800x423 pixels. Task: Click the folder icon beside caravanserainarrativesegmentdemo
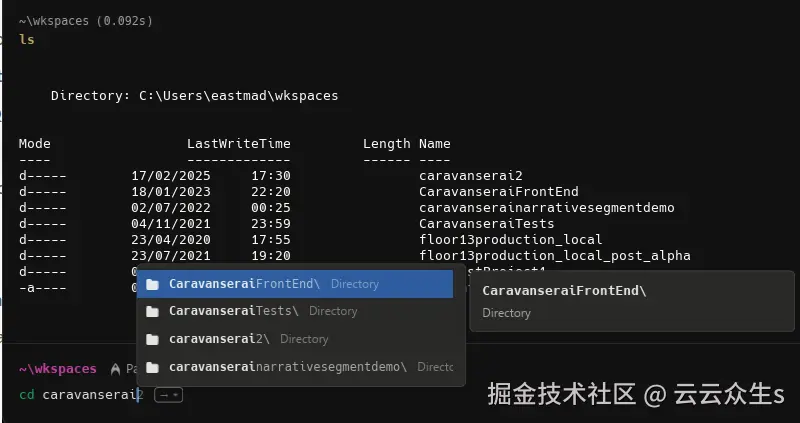pos(152,367)
